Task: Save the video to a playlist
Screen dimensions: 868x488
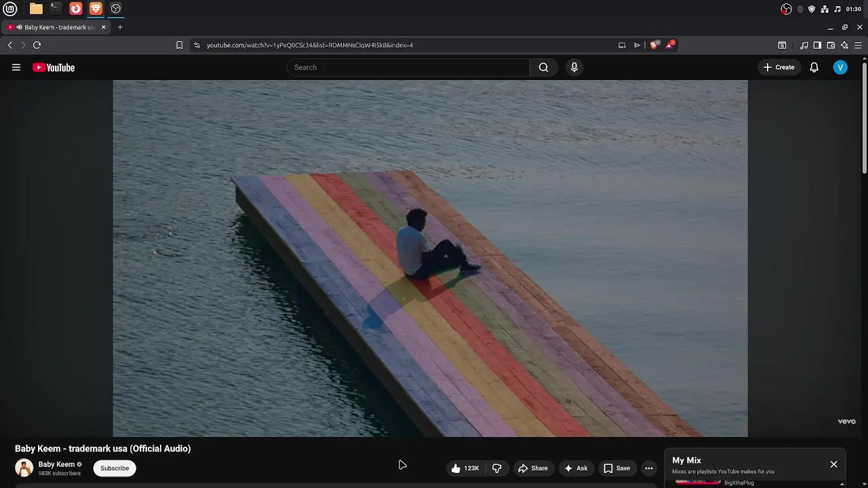Action: pyautogui.click(x=616, y=468)
